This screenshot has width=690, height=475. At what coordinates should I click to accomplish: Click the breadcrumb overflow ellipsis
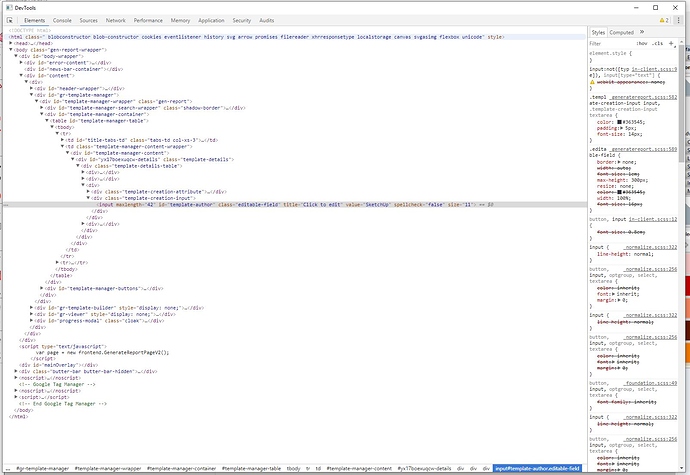pos(8,468)
